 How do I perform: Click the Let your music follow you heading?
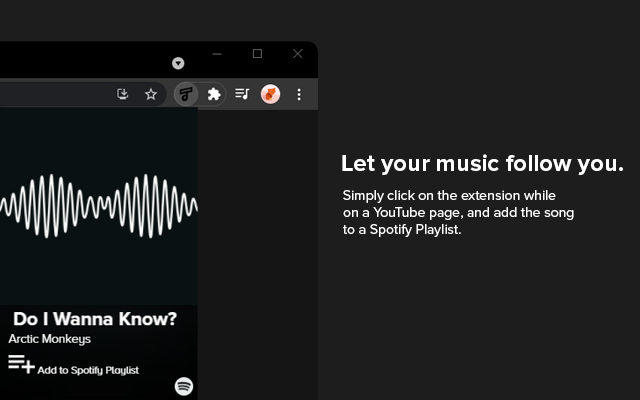tap(482, 164)
